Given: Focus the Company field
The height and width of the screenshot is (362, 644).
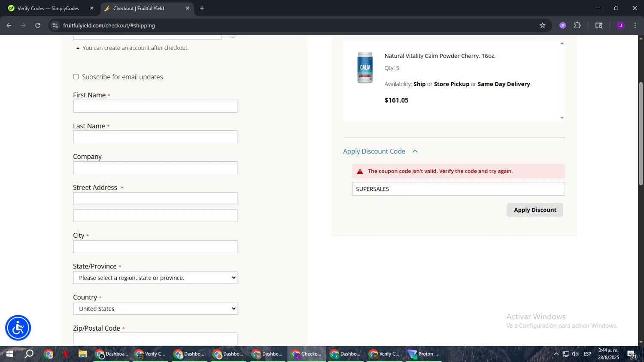Looking at the screenshot, I should 155,168.
